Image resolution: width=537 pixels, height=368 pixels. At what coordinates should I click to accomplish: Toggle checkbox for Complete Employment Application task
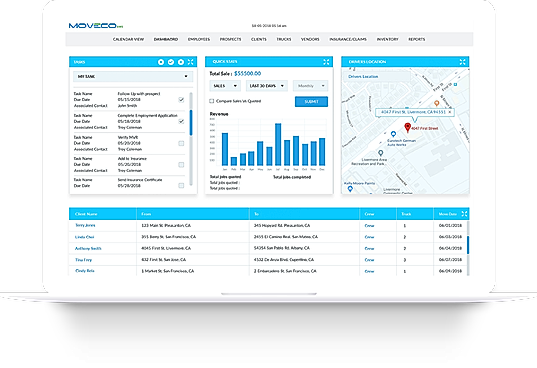tap(181, 122)
